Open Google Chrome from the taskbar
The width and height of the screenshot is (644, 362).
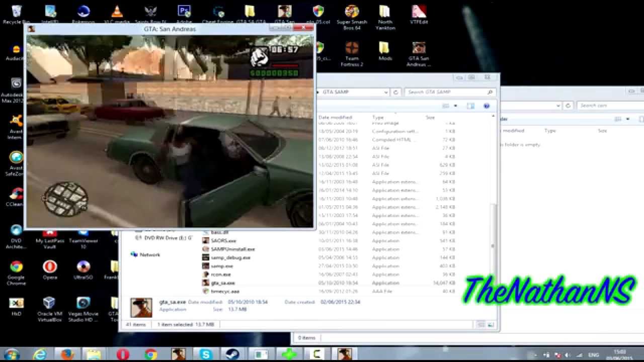pos(150,354)
